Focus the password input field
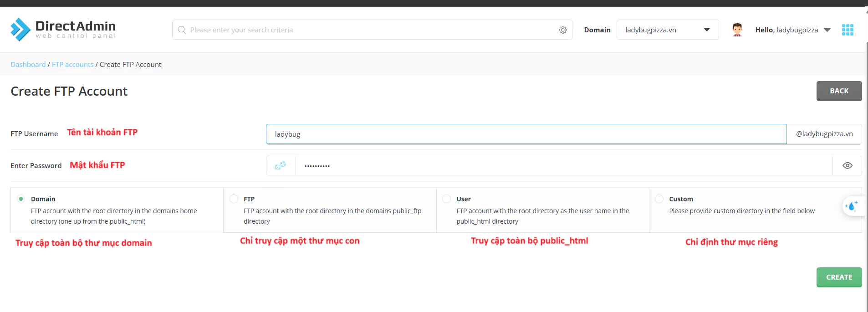The height and width of the screenshot is (312, 868). (x=564, y=166)
